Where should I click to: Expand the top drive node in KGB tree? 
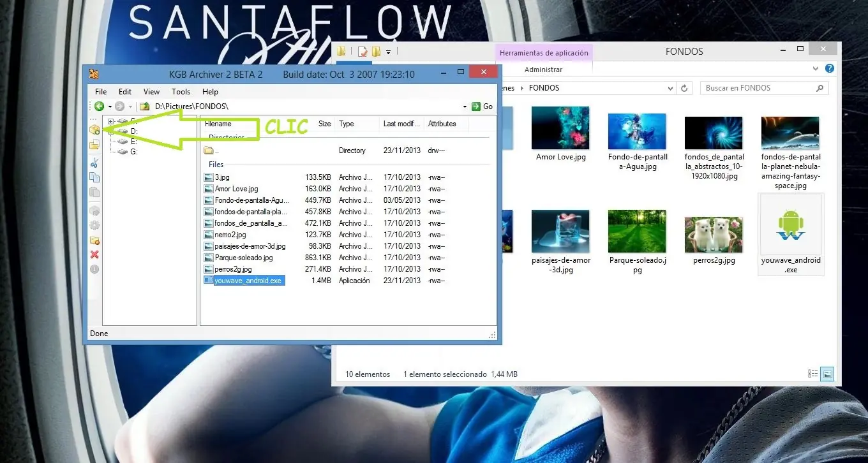point(110,121)
